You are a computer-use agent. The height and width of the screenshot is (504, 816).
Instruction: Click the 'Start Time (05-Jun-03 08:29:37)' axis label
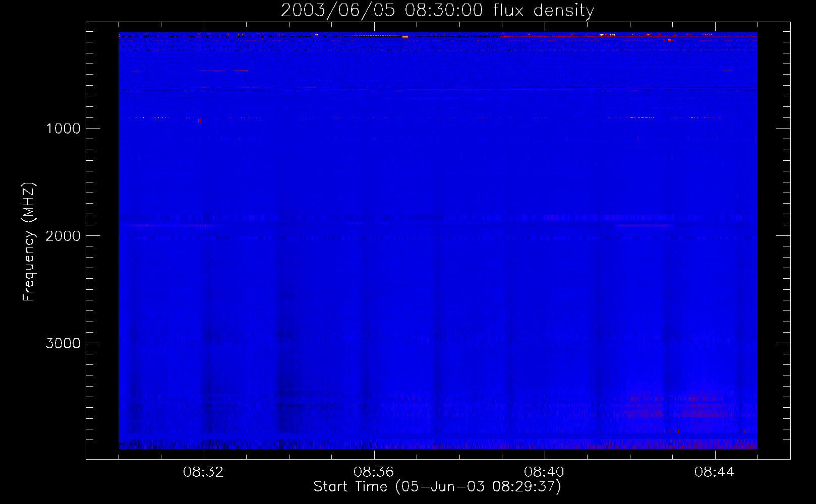click(437, 487)
